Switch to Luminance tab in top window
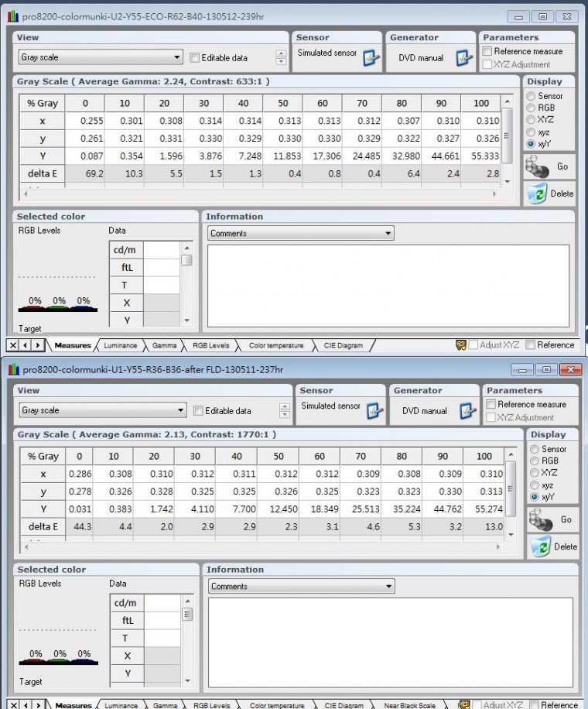 pos(120,345)
